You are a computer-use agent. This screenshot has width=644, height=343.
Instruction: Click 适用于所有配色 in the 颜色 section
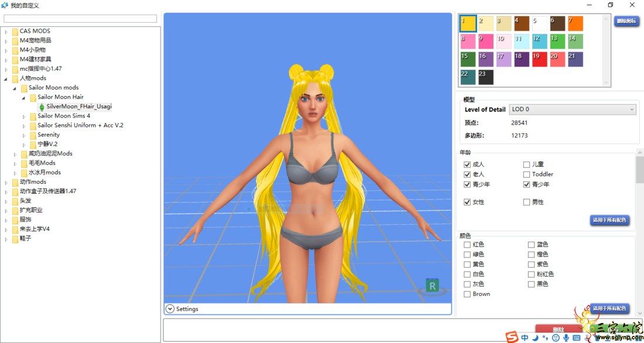[x=609, y=308]
